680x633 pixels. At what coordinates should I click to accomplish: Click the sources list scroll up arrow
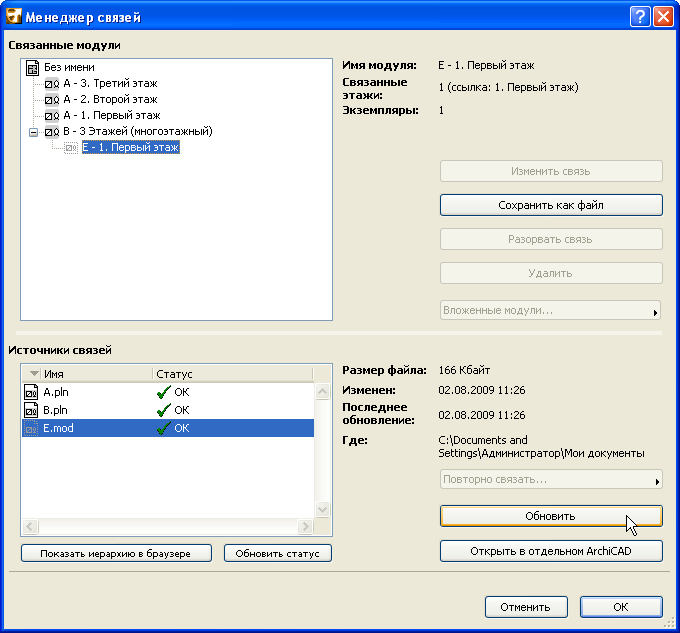point(322,392)
